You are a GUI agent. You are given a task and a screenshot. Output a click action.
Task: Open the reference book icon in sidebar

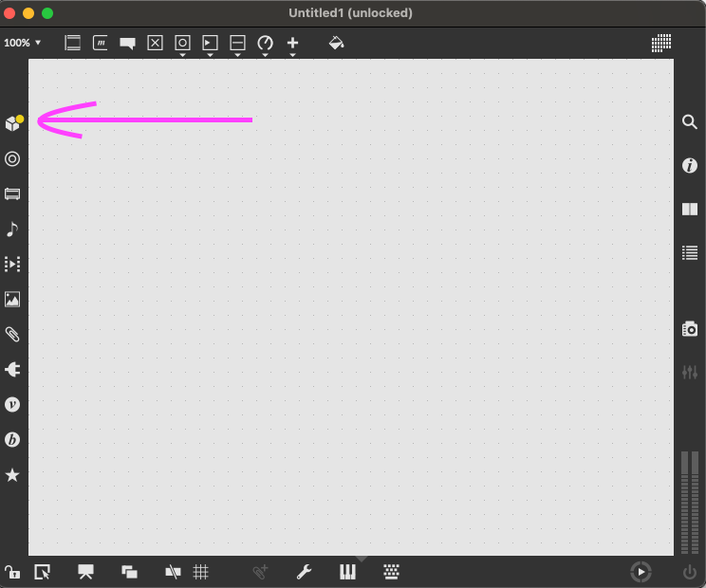(689, 210)
